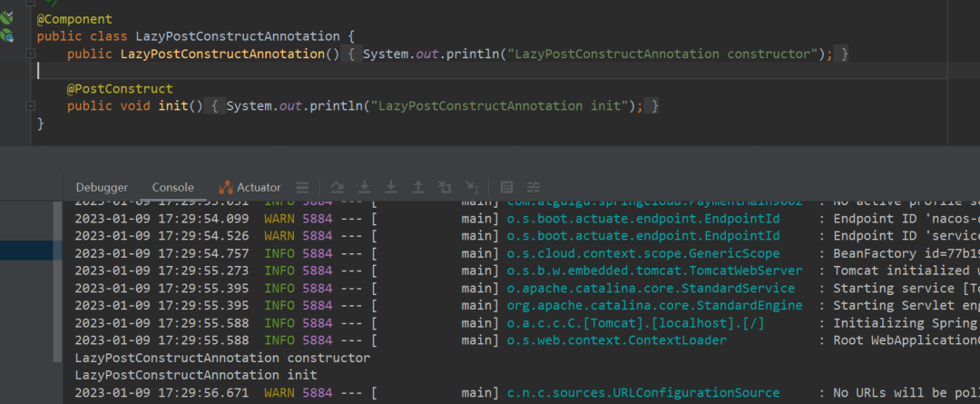This screenshot has width=980, height=404.
Task: Click o.s.cloud.context.scope.GenericScope logger name
Action: pos(643,253)
